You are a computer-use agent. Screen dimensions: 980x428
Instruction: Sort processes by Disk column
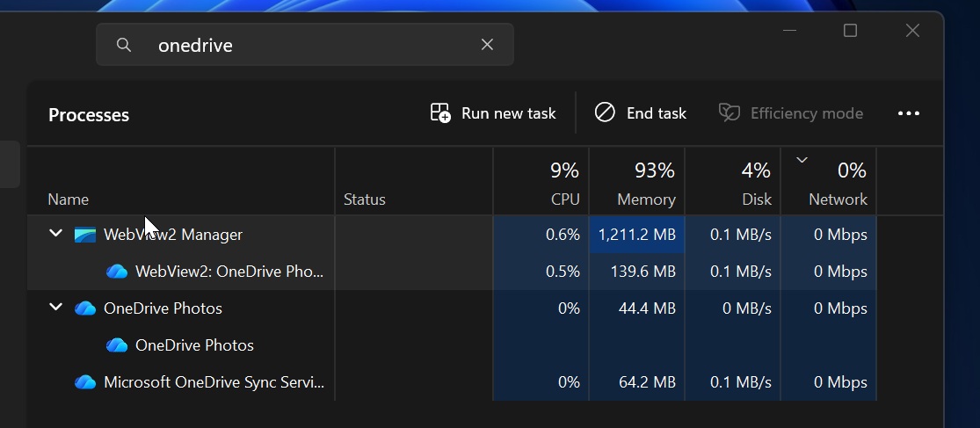point(733,182)
